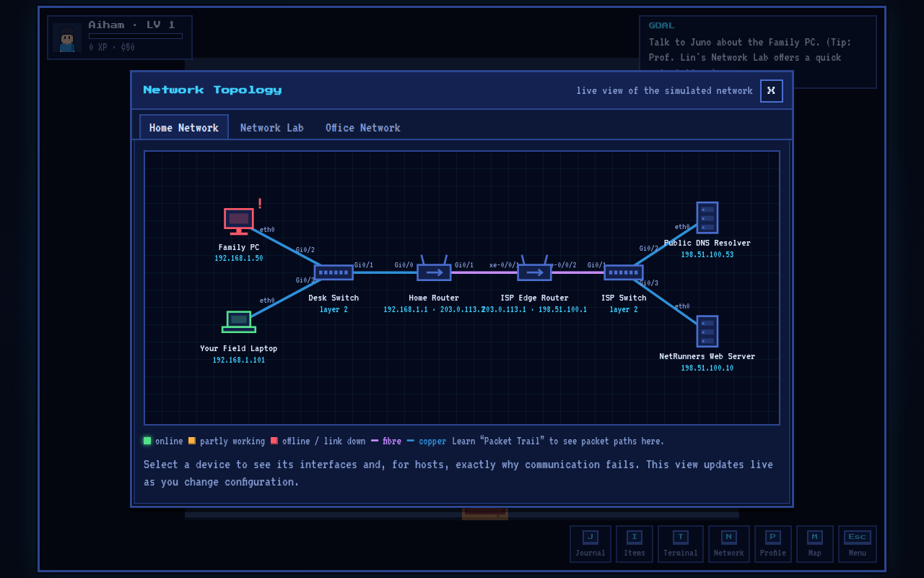Click the live view of the simulated network text
This screenshot has width=924, height=578.
pos(664,90)
